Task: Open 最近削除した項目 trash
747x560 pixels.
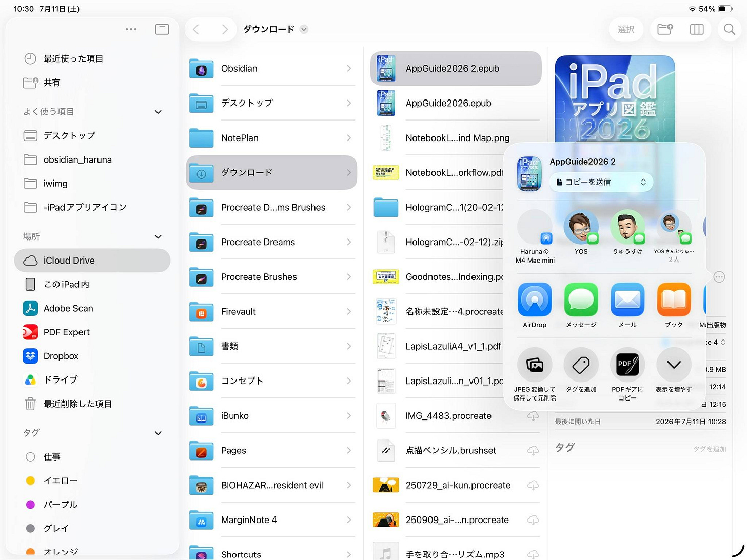Action: coord(92,404)
